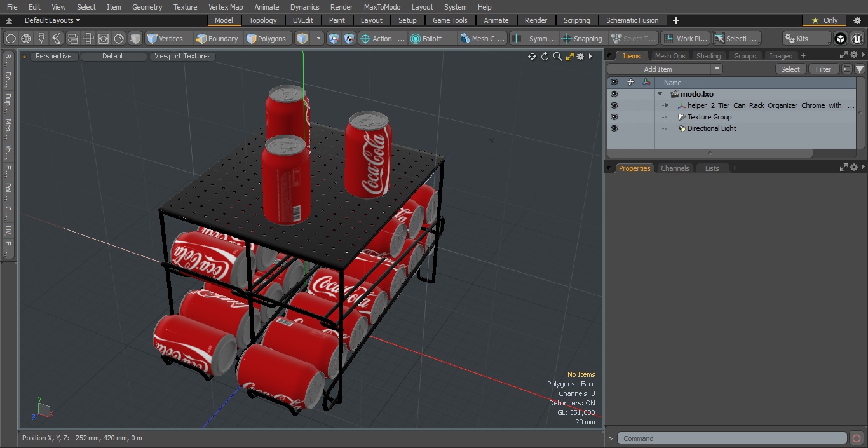
Task: Click the icon left of the filter funnel
Action: point(847,69)
